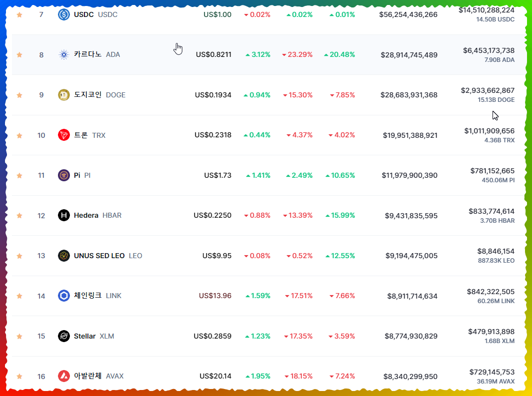The height and width of the screenshot is (396, 532).
Task: Toggle watchlist star for LINK row
Action: pyautogui.click(x=19, y=296)
